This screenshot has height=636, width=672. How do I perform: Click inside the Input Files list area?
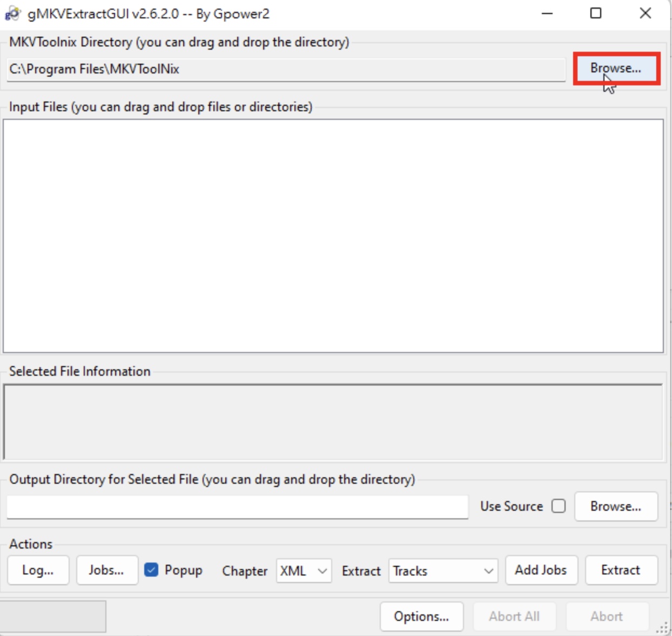tap(333, 236)
